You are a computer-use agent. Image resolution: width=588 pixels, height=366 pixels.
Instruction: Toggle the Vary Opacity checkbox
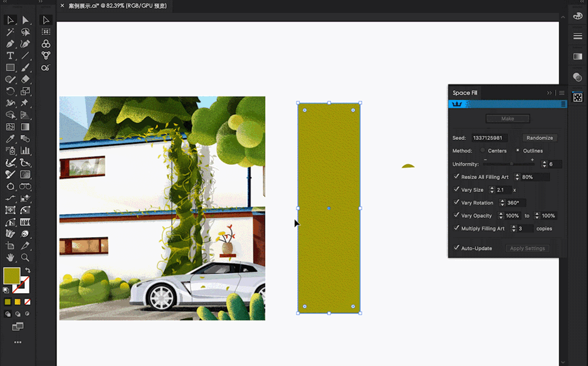click(x=456, y=215)
